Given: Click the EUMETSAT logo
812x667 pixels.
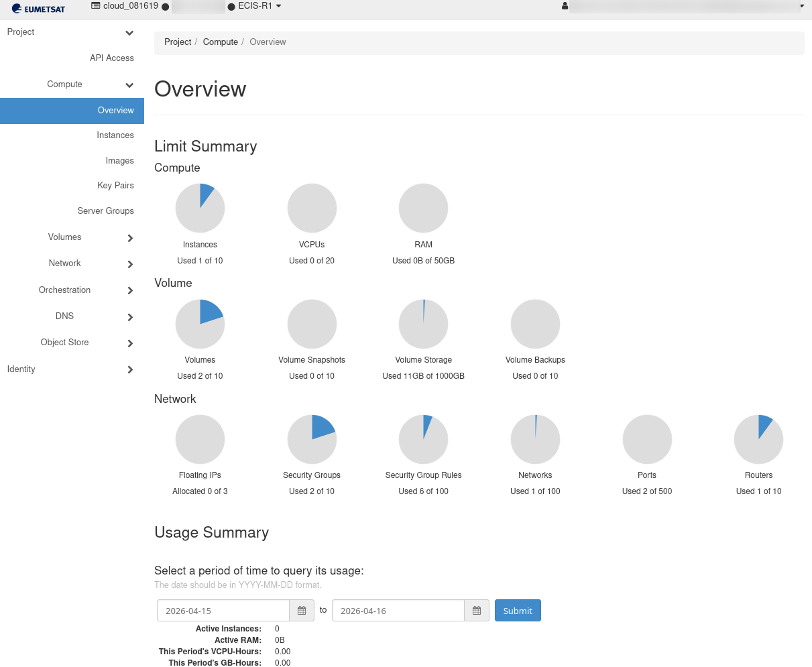Looking at the screenshot, I should (x=38, y=9).
